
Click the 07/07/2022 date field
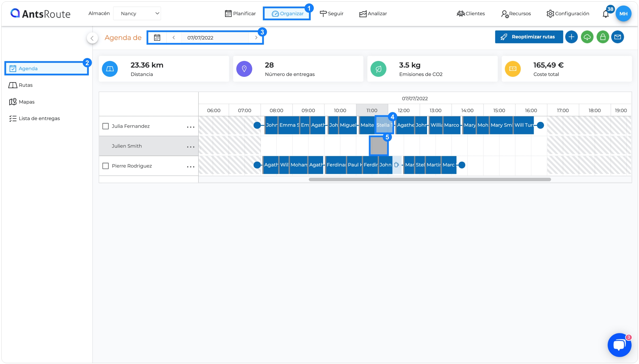(x=215, y=38)
